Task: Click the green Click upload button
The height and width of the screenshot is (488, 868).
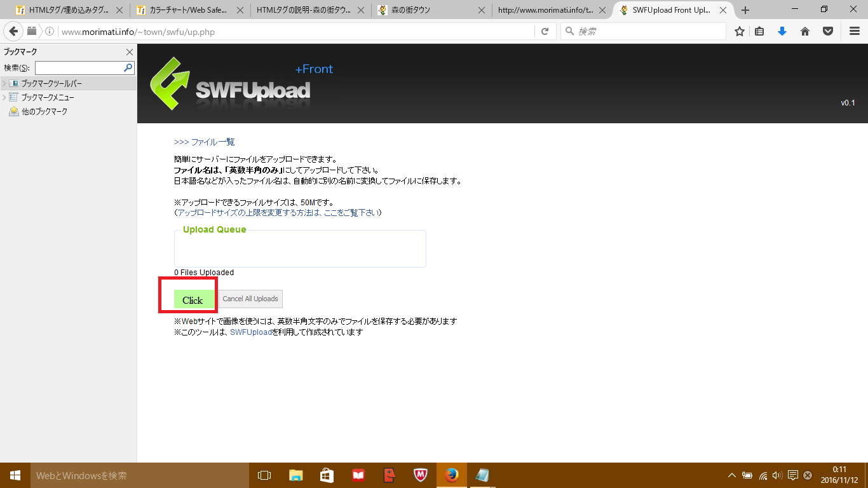Action: [x=193, y=300]
